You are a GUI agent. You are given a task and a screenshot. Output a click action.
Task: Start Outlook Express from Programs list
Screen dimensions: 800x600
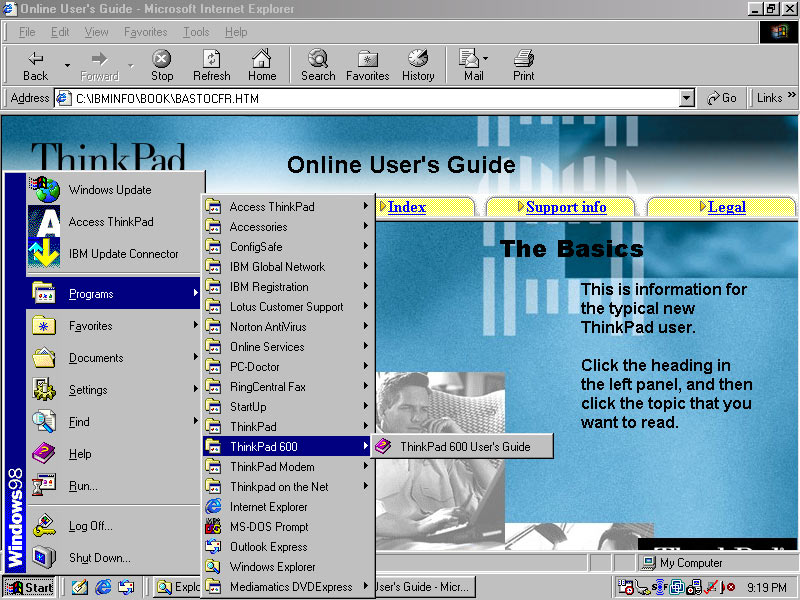click(x=288, y=546)
